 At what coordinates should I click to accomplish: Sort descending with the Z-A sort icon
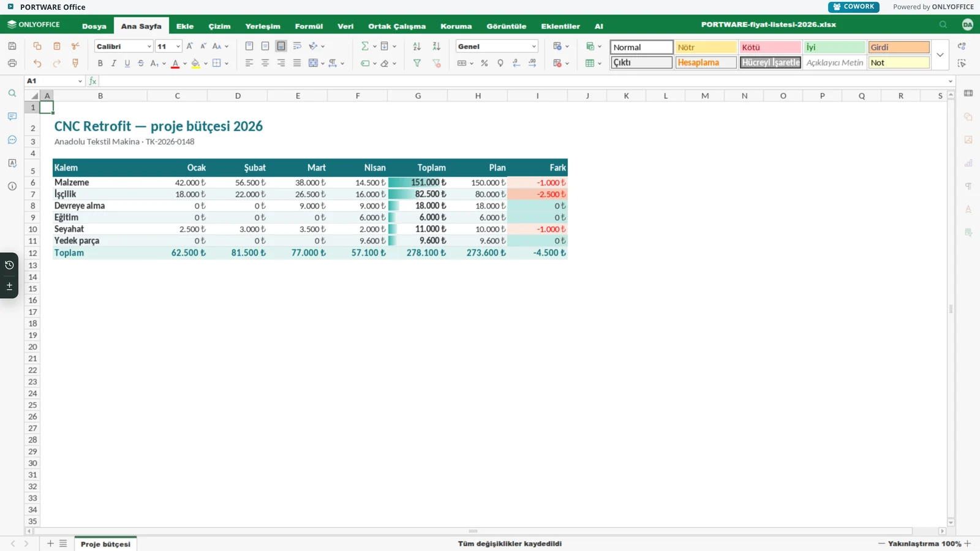pos(437,46)
